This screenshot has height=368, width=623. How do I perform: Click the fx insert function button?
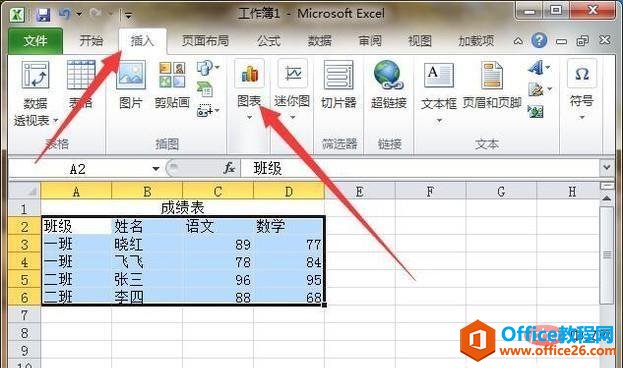click(229, 169)
